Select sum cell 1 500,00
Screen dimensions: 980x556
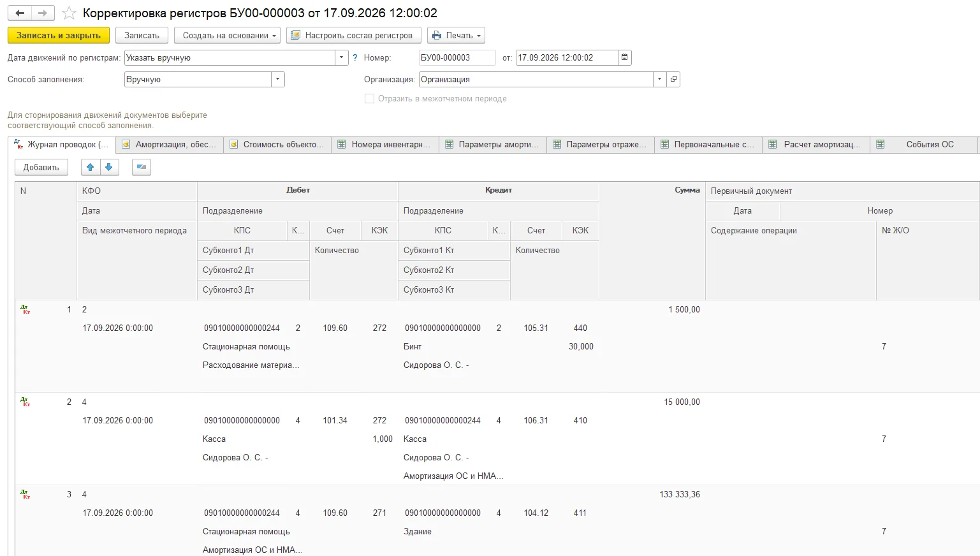pyautogui.click(x=684, y=310)
